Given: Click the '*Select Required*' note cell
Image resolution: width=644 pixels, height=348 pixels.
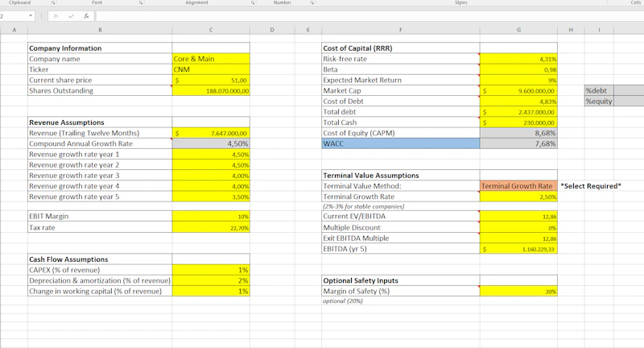Looking at the screenshot, I should (x=591, y=186).
